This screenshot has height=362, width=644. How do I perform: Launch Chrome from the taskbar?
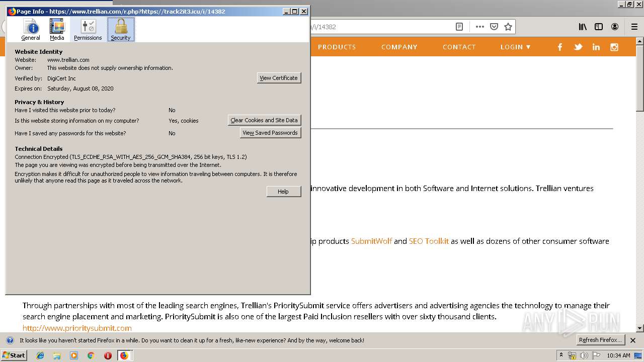91,355
